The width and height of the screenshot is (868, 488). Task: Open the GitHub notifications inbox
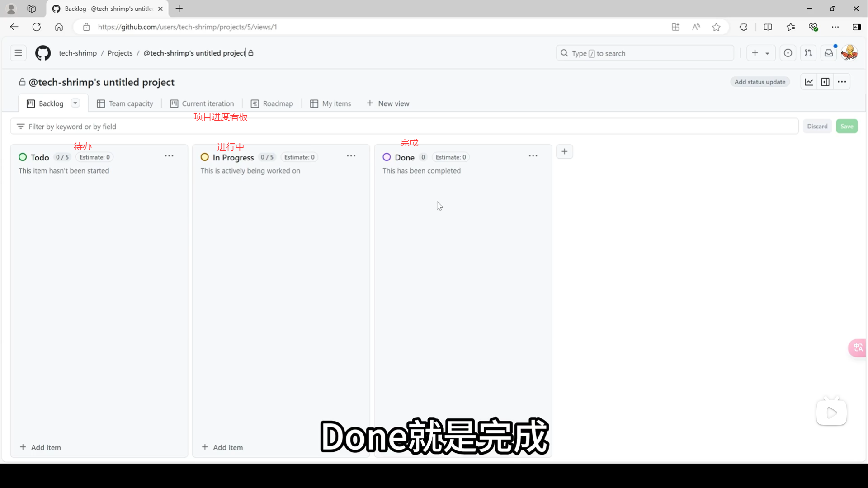[x=828, y=53]
